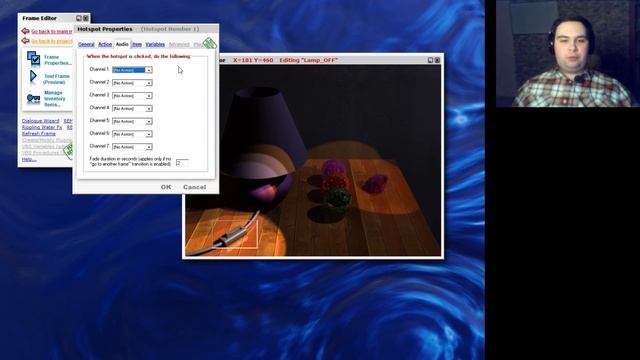Click the greyed Advanced tab
Screen dimensions: 640x360
tap(179, 44)
